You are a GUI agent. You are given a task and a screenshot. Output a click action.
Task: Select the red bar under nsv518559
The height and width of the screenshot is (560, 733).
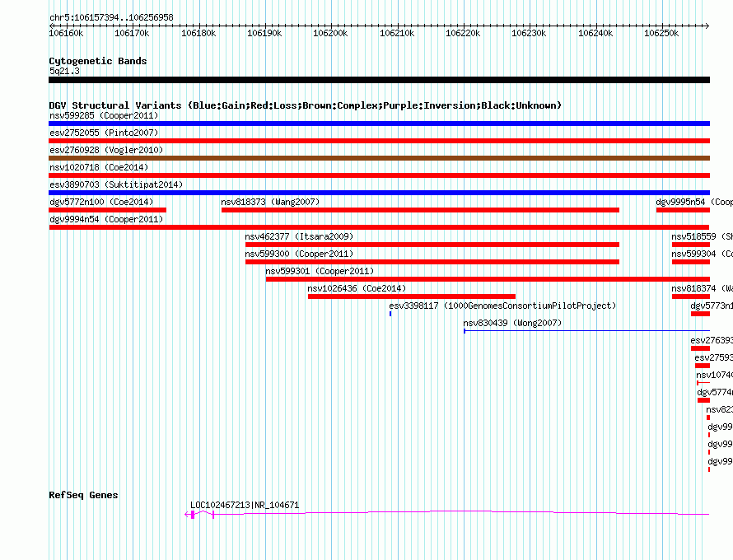tap(691, 245)
